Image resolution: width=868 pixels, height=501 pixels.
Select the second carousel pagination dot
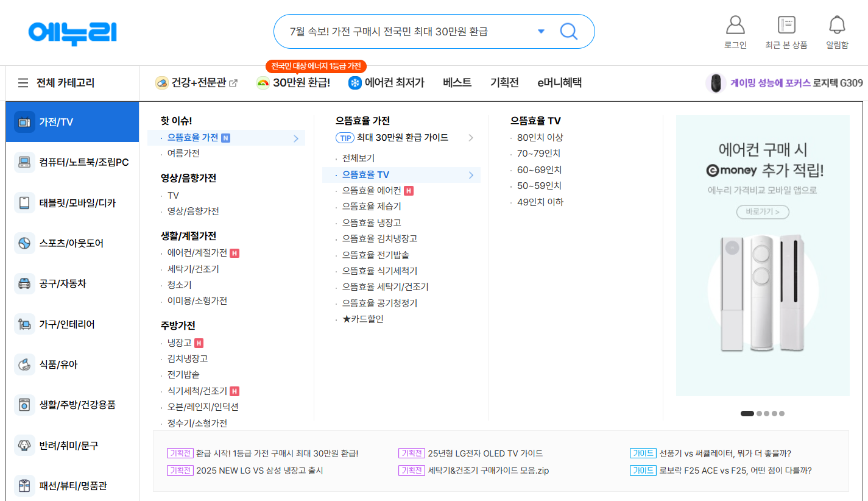click(758, 413)
